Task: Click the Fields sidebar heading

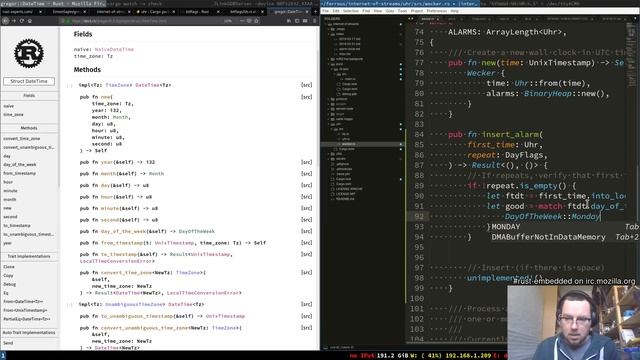Action: tap(29, 96)
